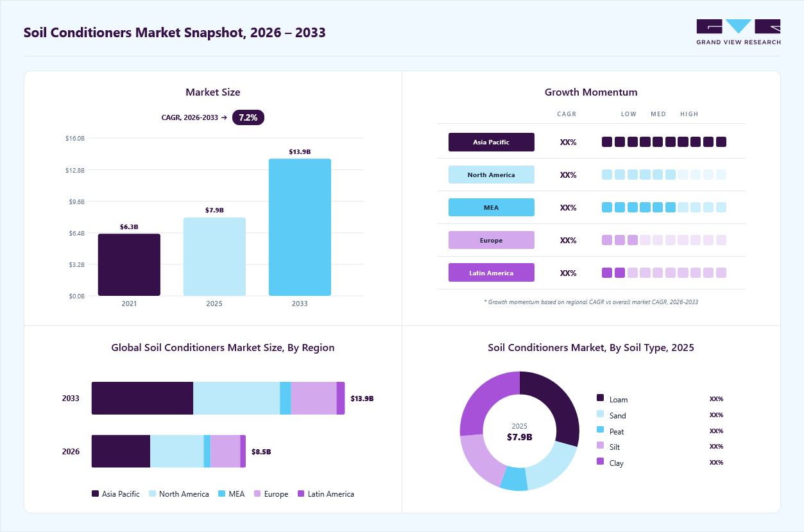Screen dimensions: 804x532
Task: Click the Latin America region label
Action: 492,273
